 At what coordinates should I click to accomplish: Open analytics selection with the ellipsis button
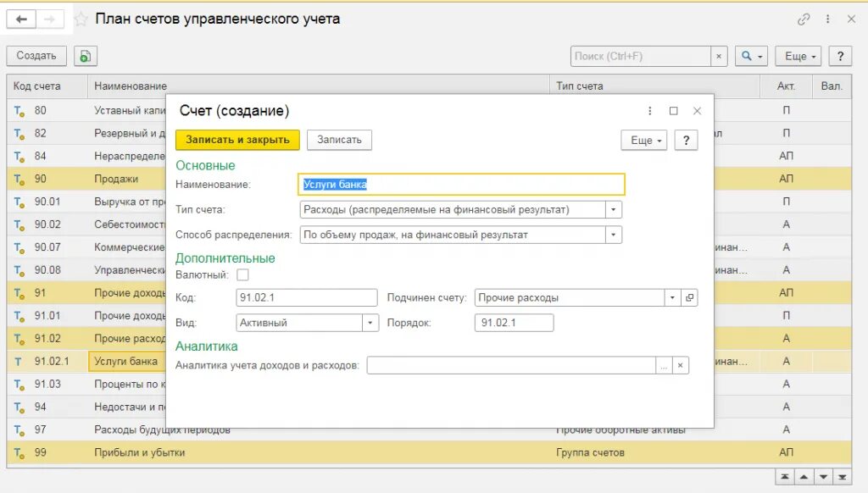click(x=664, y=365)
